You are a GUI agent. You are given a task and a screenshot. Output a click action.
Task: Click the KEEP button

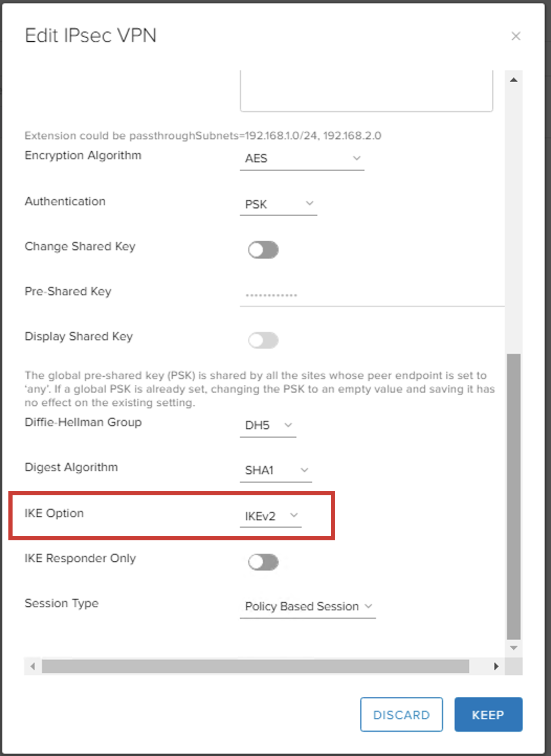pos(488,715)
